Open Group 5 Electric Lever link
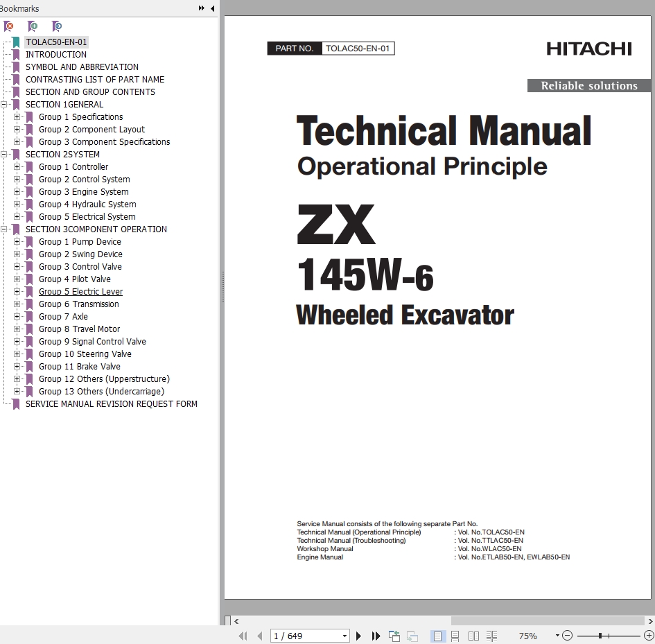Screen dimensions: 655x644 [x=80, y=292]
